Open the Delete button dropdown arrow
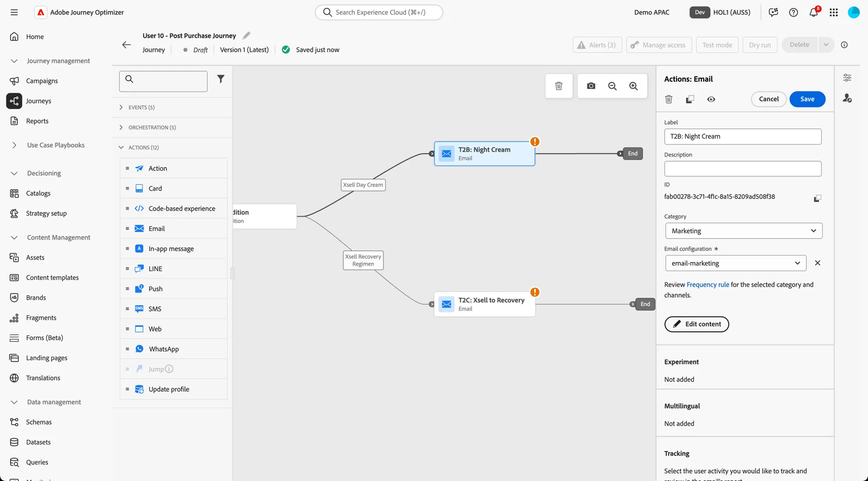Viewport: 868px width, 481px height. point(826,45)
